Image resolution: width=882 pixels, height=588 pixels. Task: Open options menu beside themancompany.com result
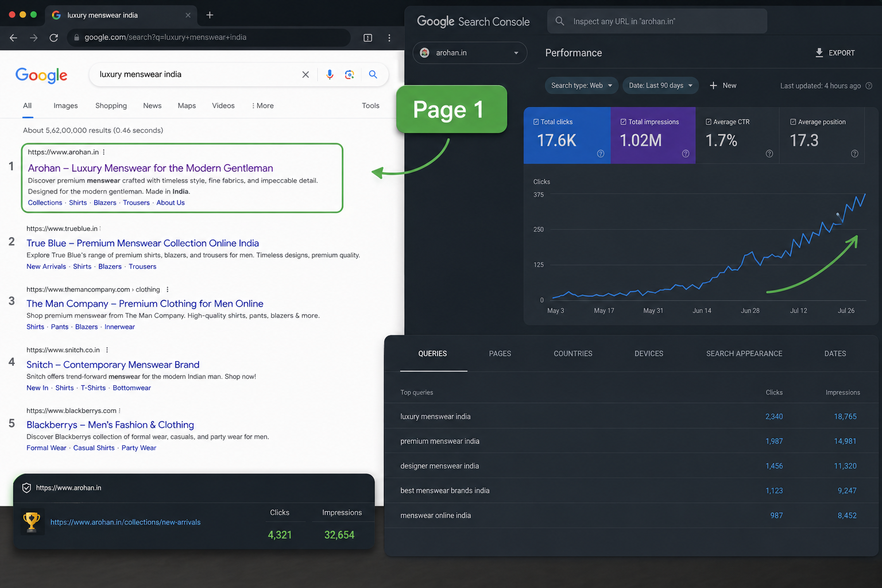[167, 289]
